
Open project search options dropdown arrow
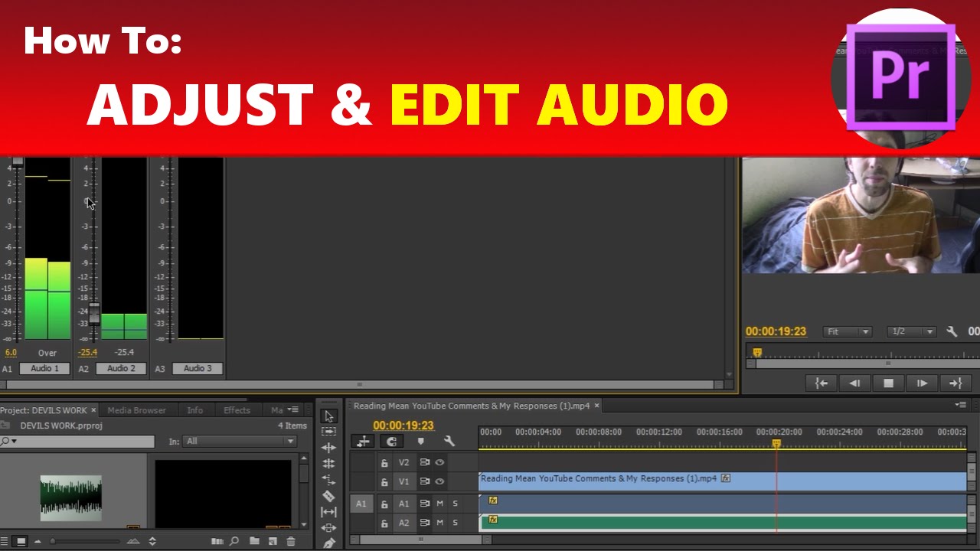click(14, 442)
